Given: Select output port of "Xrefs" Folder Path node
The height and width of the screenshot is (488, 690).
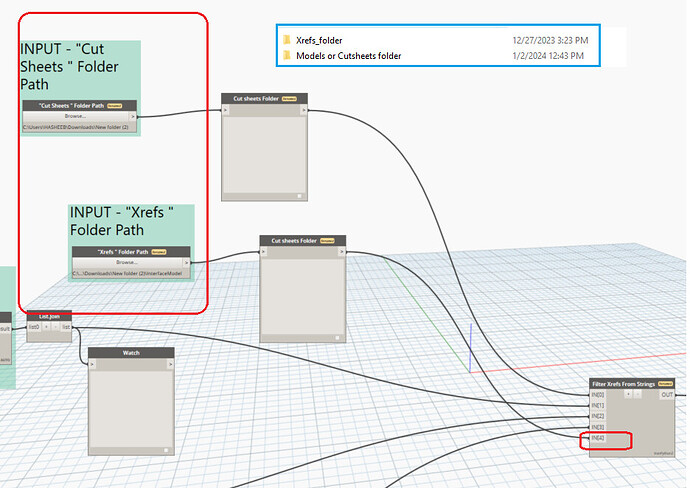Looking at the screenshot, I should 187,262.
